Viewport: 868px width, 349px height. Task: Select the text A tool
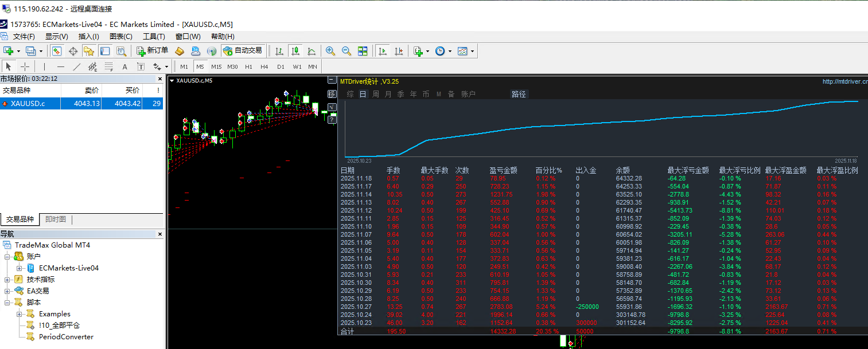(x=124, y=66)
